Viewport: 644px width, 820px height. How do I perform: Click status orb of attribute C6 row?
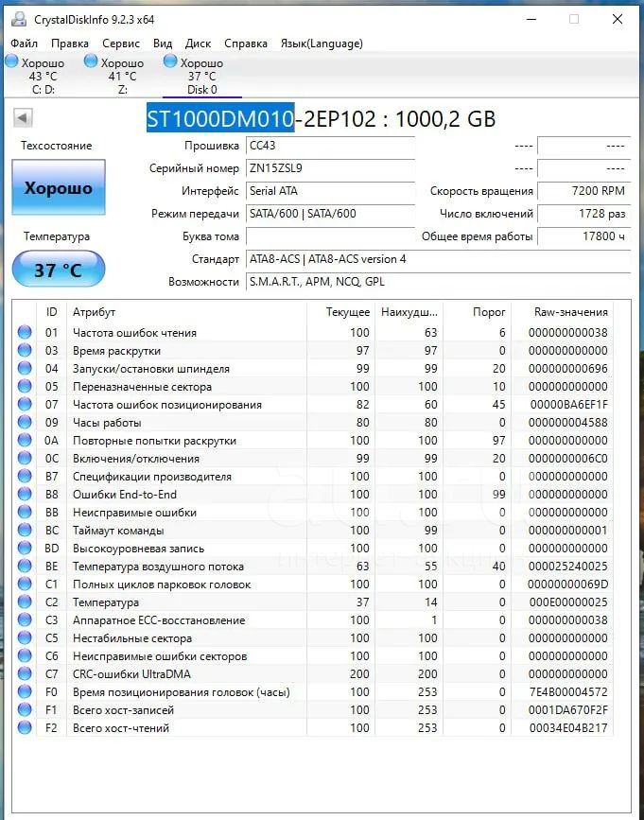pos(25,655)
